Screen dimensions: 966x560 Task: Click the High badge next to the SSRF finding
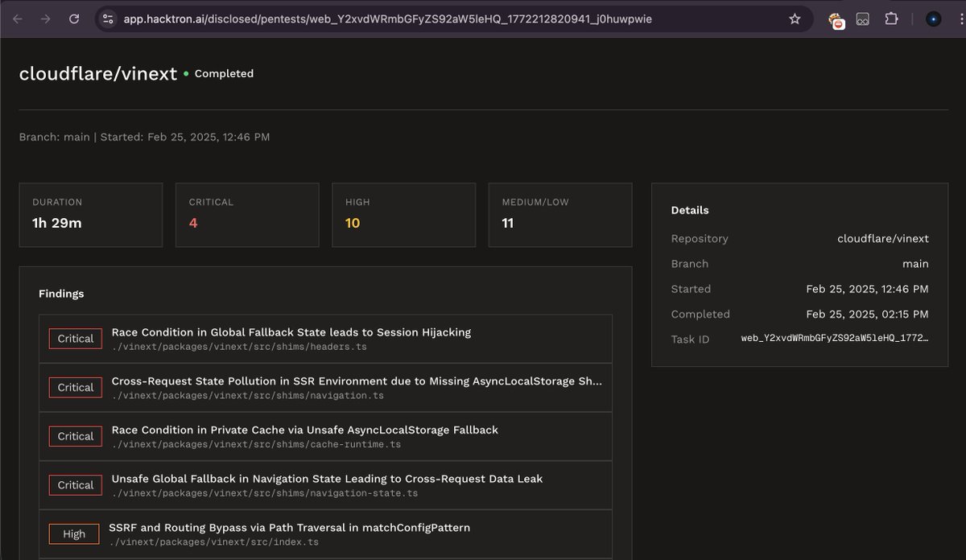coord(74,533)
